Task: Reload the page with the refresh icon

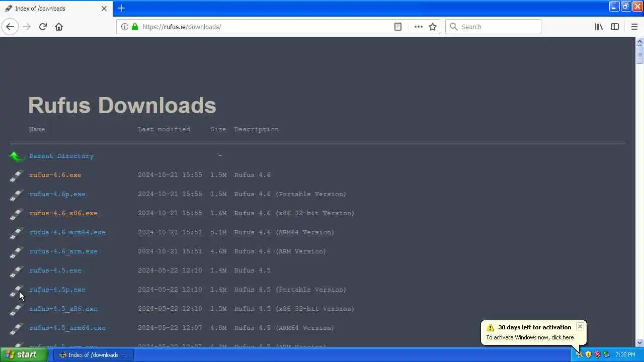Action: point(43,27)
